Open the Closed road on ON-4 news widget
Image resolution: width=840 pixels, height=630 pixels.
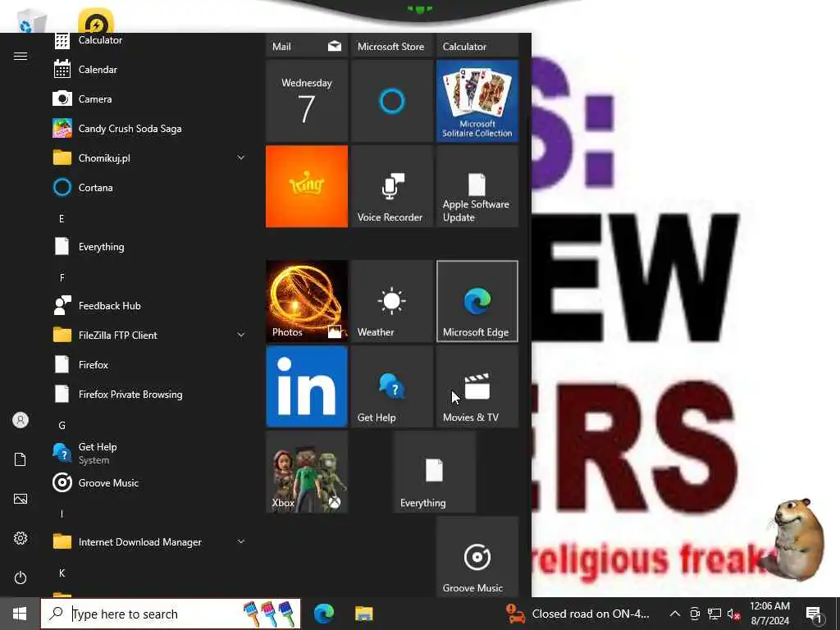pyautogui.click(x=578, y=614)
